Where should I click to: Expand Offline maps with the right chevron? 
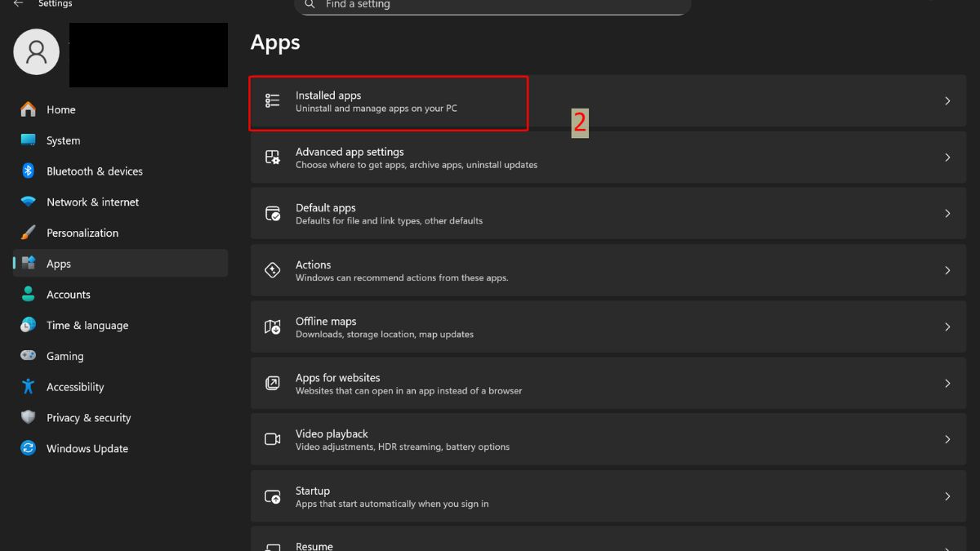(947, 327)
